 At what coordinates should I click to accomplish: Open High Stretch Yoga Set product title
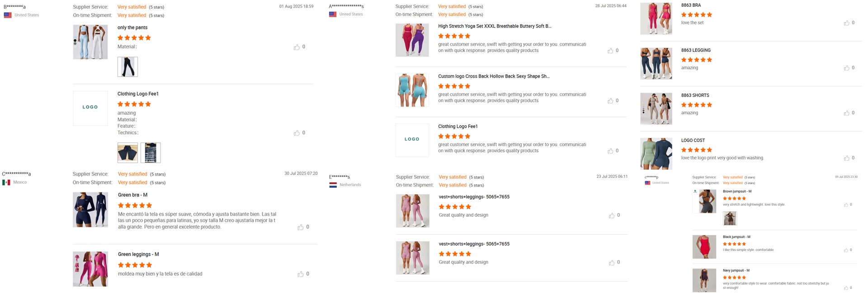point(495,26)
